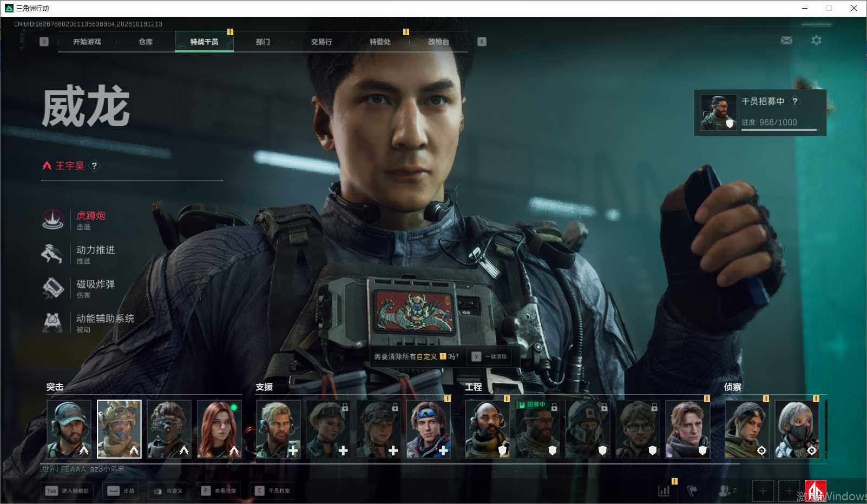
Task: Switch to the 改枪台 tab
Action: click(x=438, y=42)
